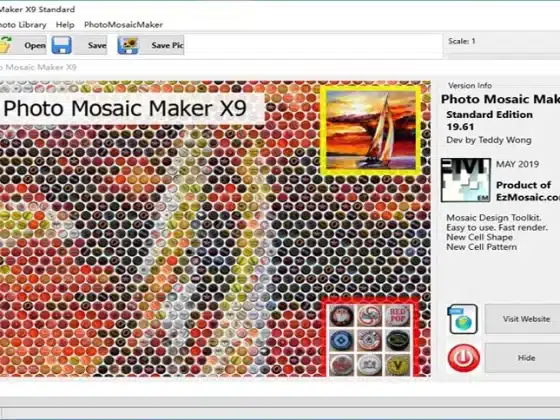The height and width of the screenshot is (420, 560).
Task: Click the Save Pic picture icon
Action: point(128,45)
